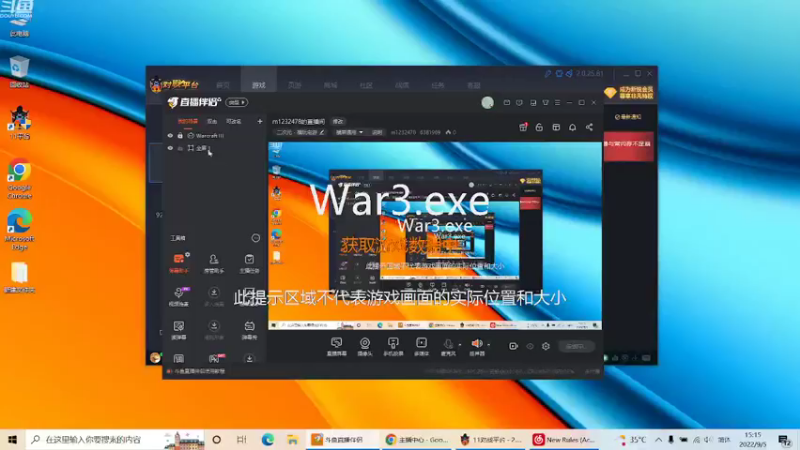Click the red banner in the 对战平台 sidebar
This screenshot has height=450, width=800.
pos(629,146)
